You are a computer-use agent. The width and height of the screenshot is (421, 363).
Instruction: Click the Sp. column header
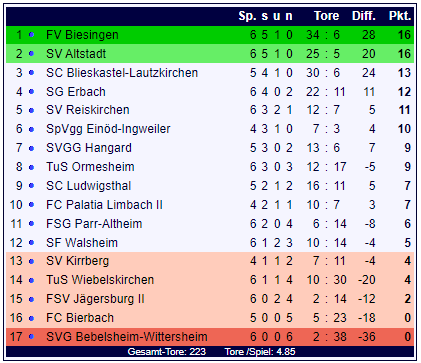coord(247,16)
